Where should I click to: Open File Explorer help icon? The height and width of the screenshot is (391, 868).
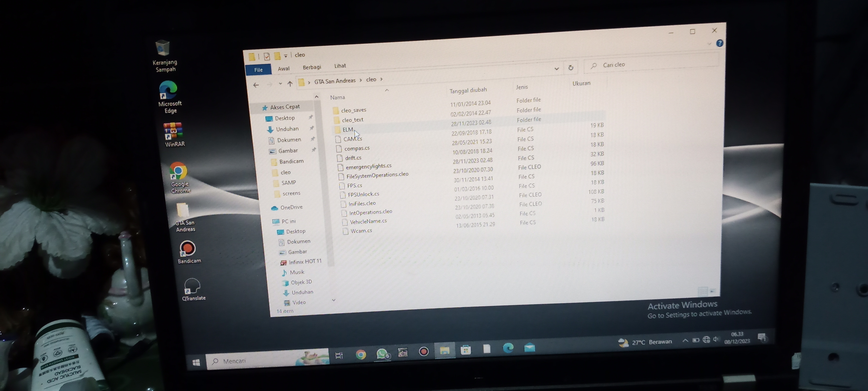719,43
